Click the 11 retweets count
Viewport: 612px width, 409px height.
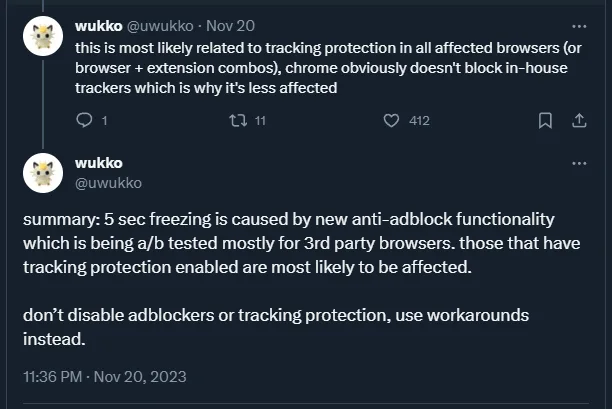(x=260, y=121)
